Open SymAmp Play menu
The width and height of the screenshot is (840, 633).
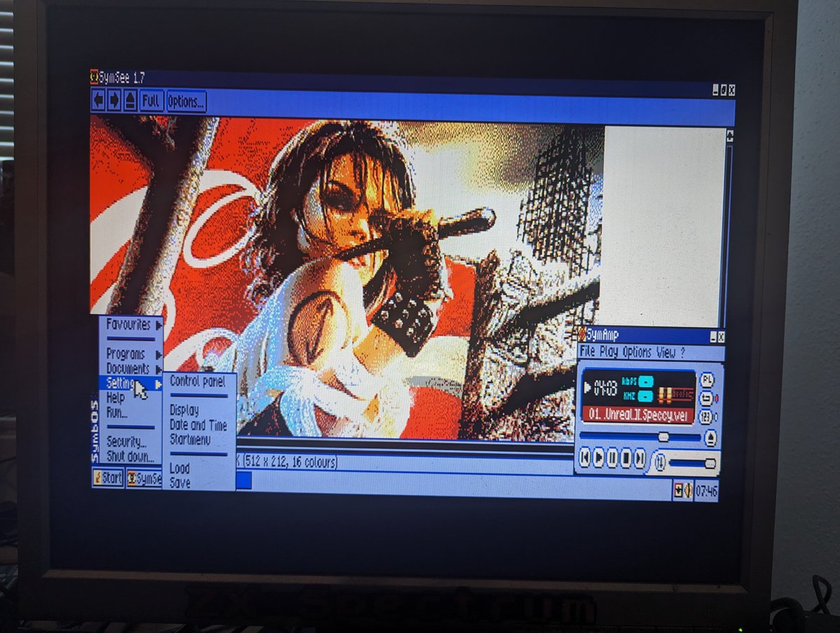tap(608, 352)
